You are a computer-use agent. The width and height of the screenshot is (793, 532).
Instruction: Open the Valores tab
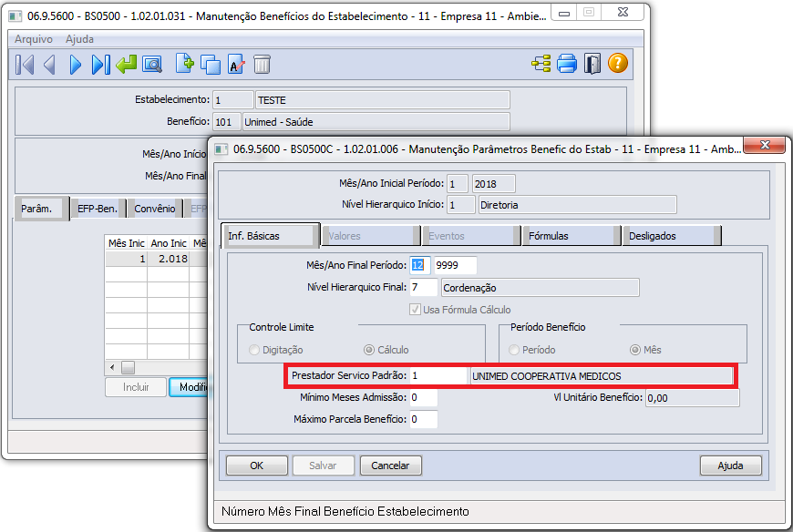[371, 236]
